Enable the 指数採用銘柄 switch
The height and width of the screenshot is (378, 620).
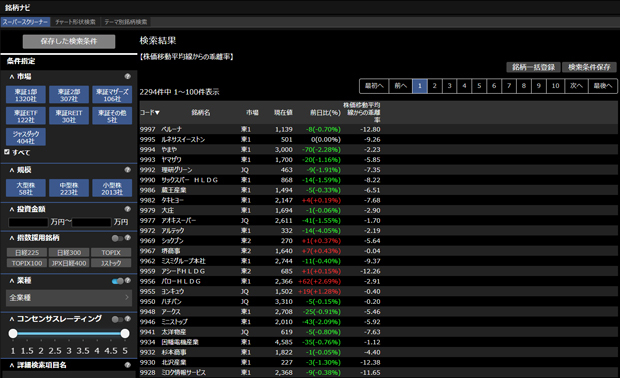[x=117, y=238]
